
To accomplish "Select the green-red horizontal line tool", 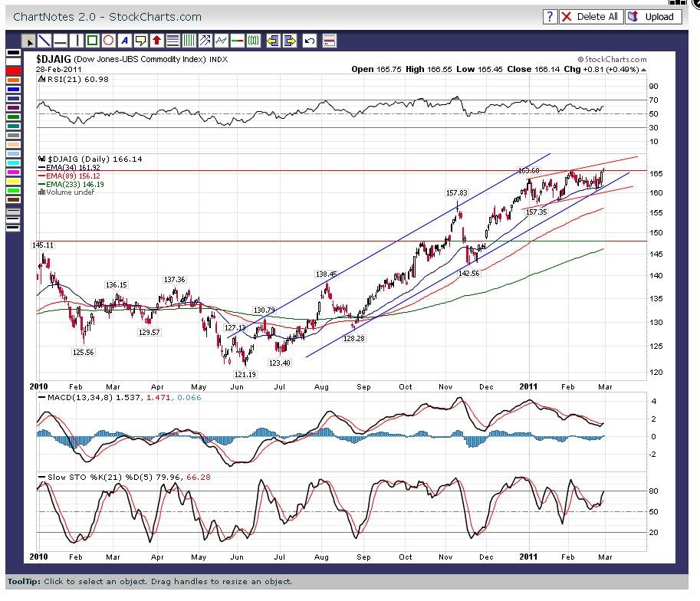I will click(237, 41).
